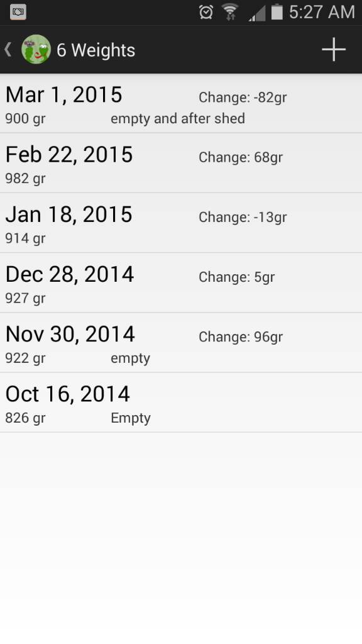Screen dimensions: 362x644
Task: Select the Dec 28, 2014 entry
Action: pos(181,283)
